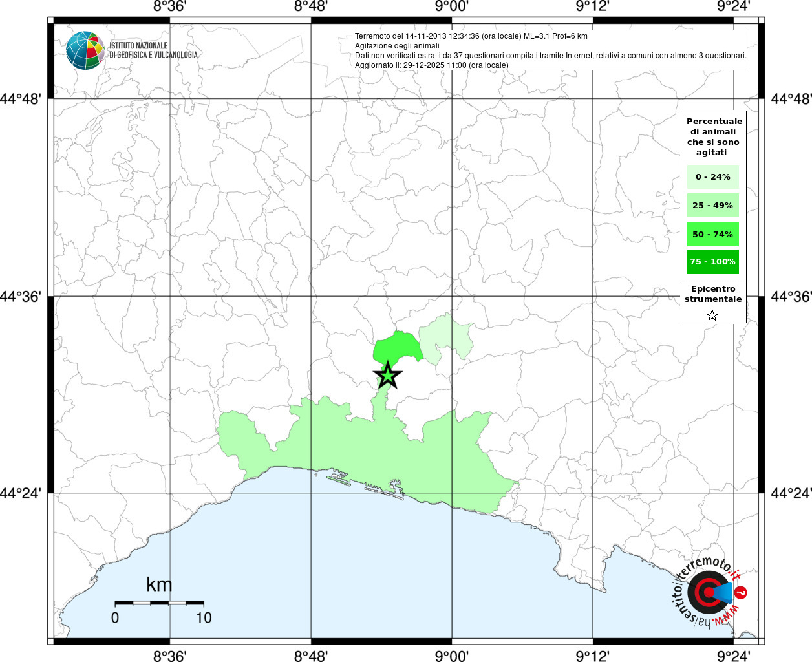The width and height of the screenshot is (812, 662).
Task: Select the 0 - 24% legend swatch
Action: [x=712, y=176]
